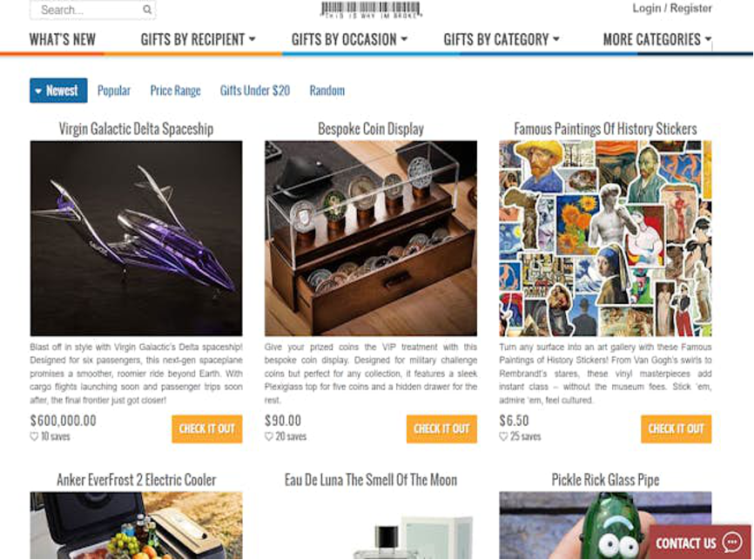The image size is (754, 560).
Task: Click the search magnifier icon
Action: click(147, 10)
